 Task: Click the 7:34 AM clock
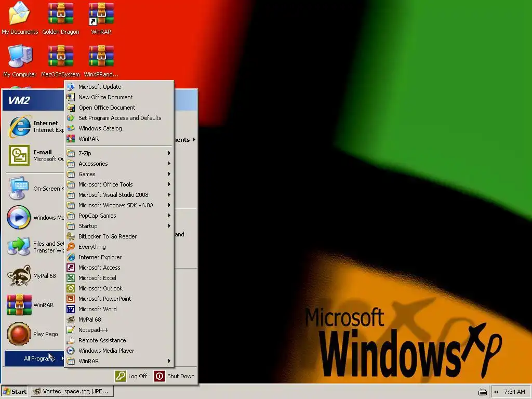point(514,392)
